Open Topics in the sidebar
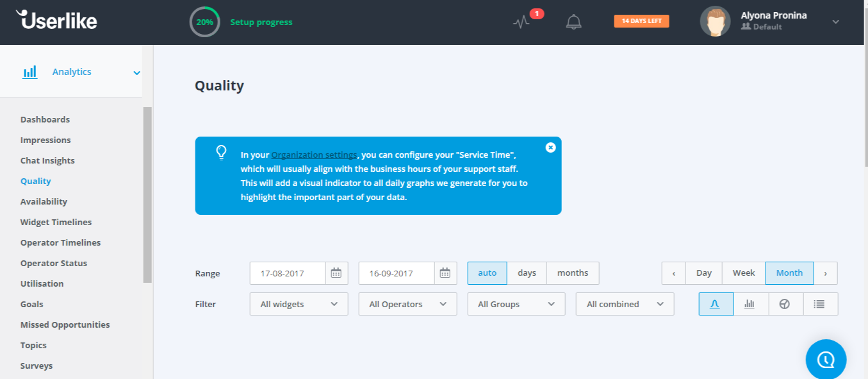 coord(33,346)
